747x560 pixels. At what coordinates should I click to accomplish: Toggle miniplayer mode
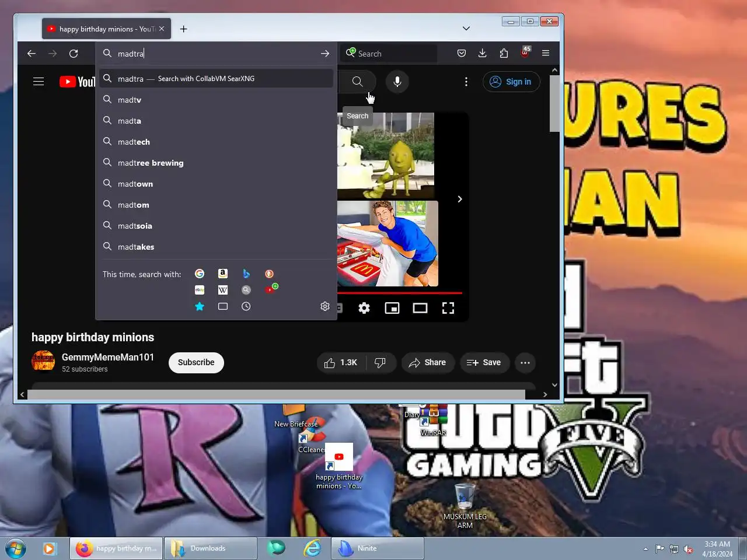click(392, 308)
